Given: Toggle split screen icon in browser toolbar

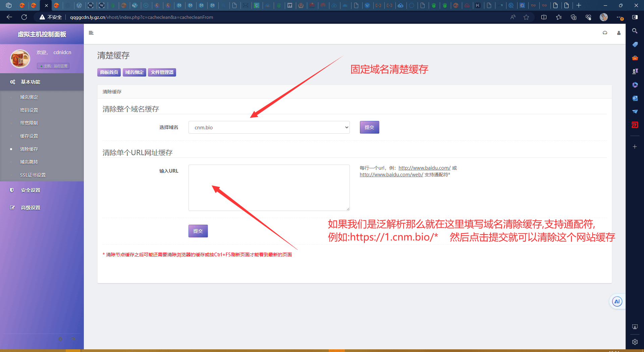Looking at the screenshot, I should tap(544, 17).
